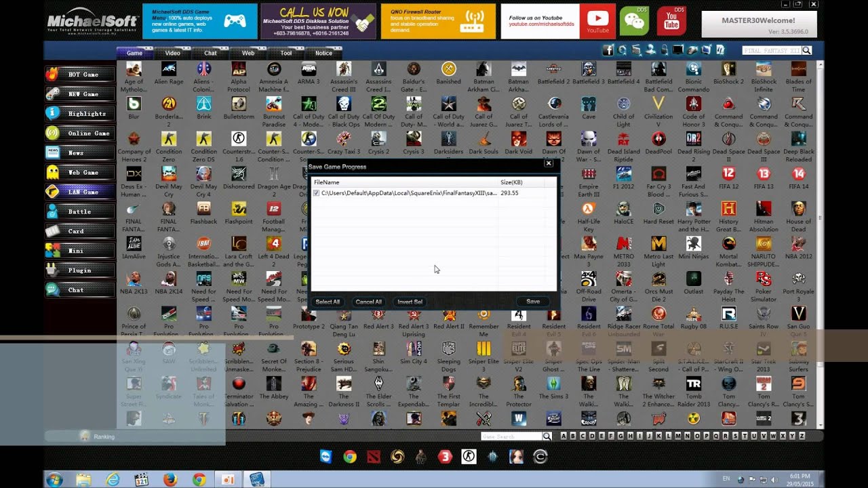Select the Metro Last Light icon

click(x=658, y=244)
